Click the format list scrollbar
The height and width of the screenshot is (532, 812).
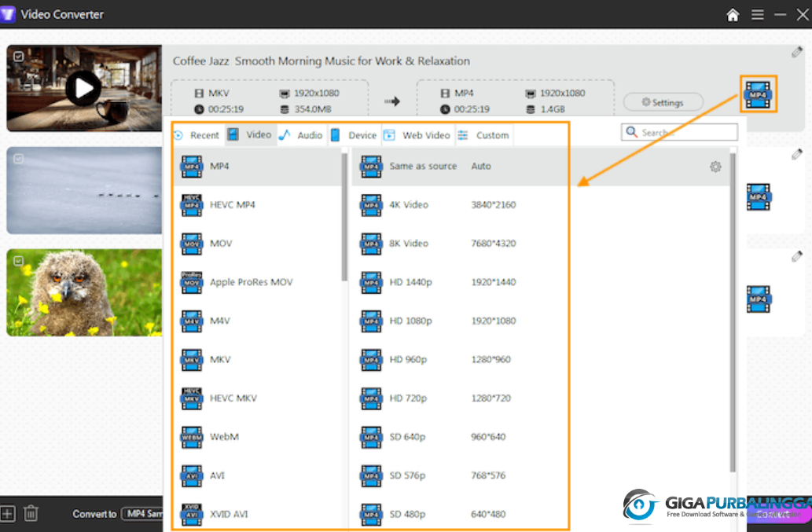[344, 218]
